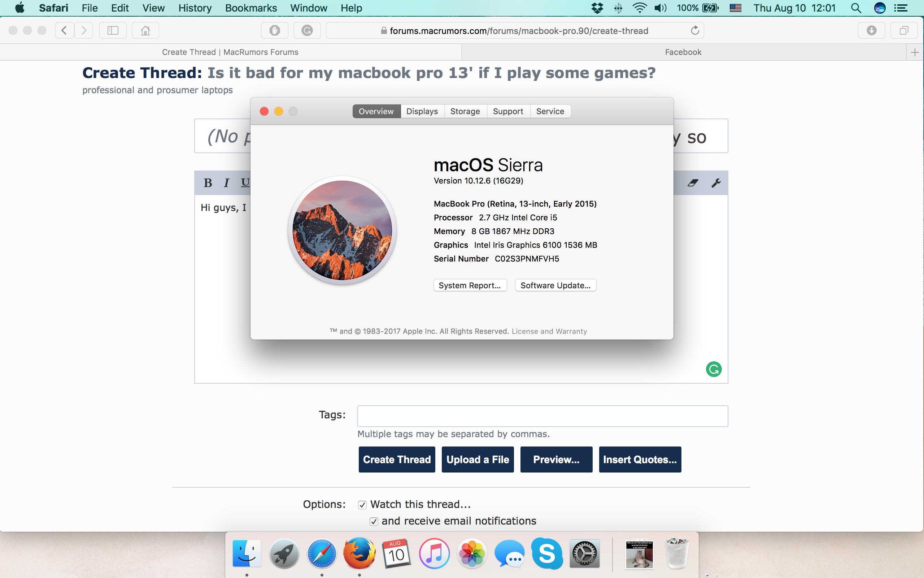Screen dimensions: 924x578
Task: Show the Safari sidebar
Action: click(113, 31)
